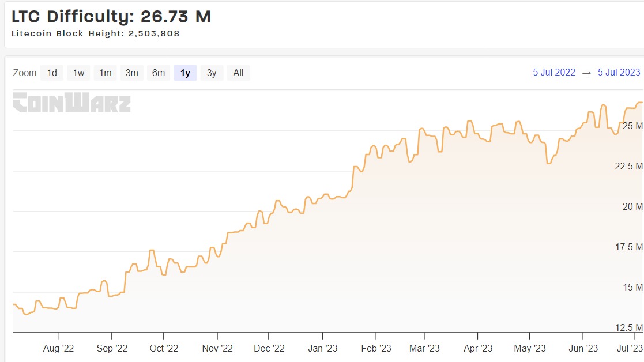The image size is (644, 362).
Task: Click the 20 M y-axis label
Action: [x=632, y=206]
